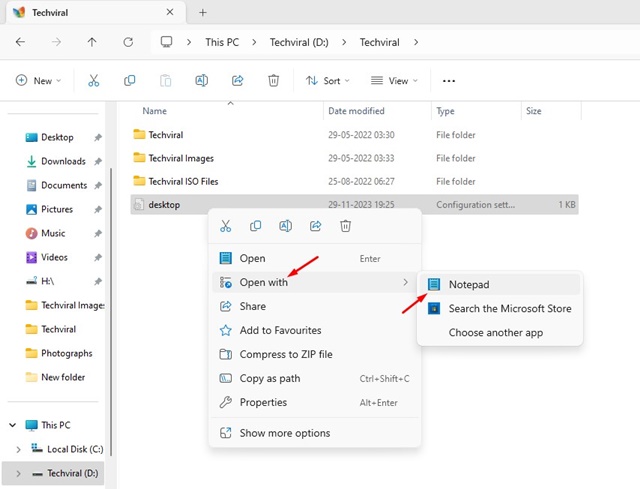Open the See more ellipsis menu
Image resolution: width=640 pixels, height=489 pixels.
pos(449,81)
